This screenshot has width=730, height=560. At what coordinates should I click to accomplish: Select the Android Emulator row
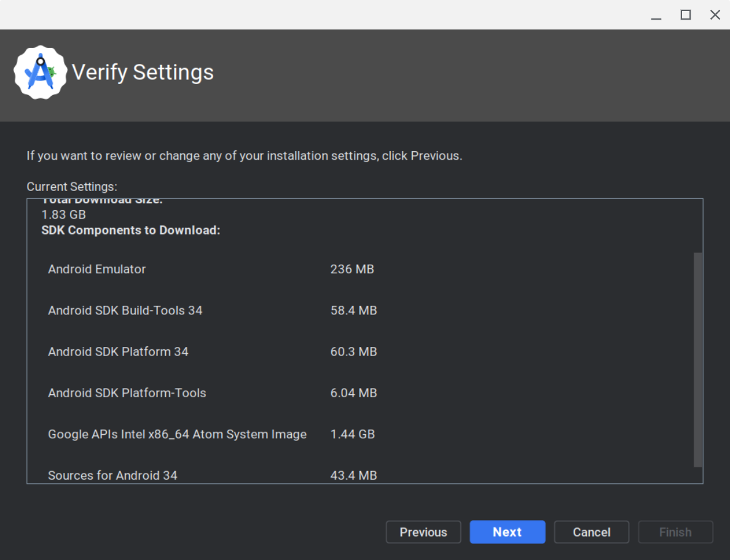point(97,269)
